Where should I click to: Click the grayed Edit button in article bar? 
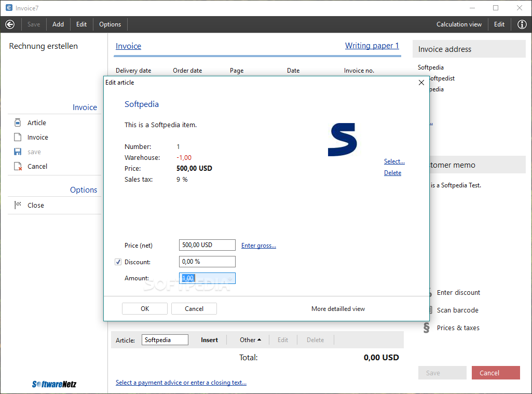tap(283, 339)
